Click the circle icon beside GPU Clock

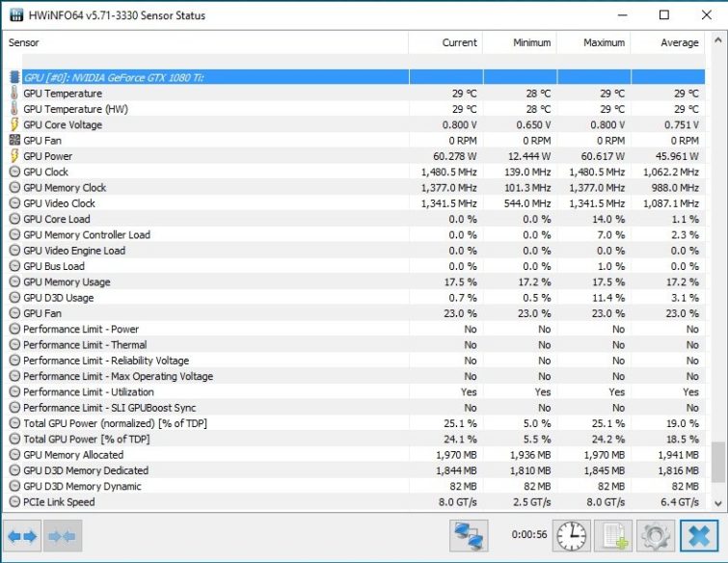click(x=14, y=172)
